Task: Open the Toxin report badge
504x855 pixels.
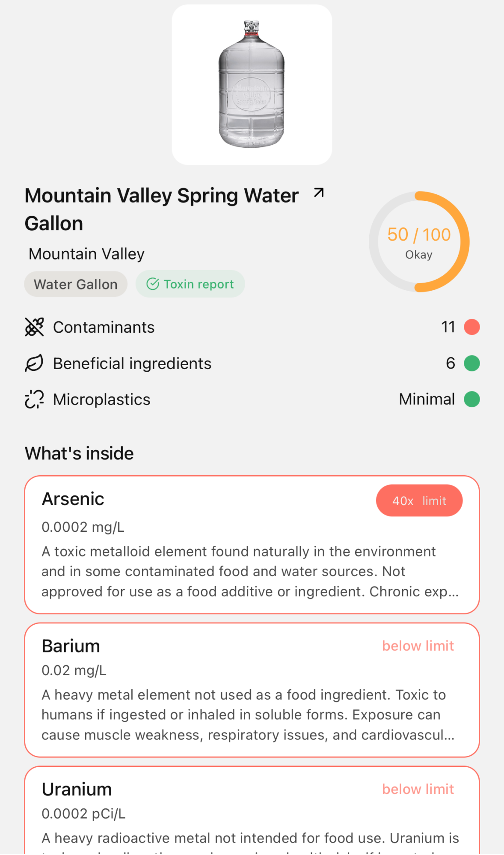Action: [x=190, y=284]
